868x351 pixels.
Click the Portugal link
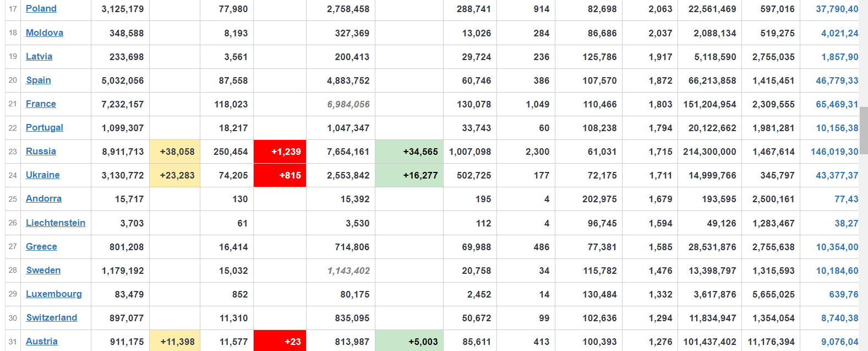[45, 127]
